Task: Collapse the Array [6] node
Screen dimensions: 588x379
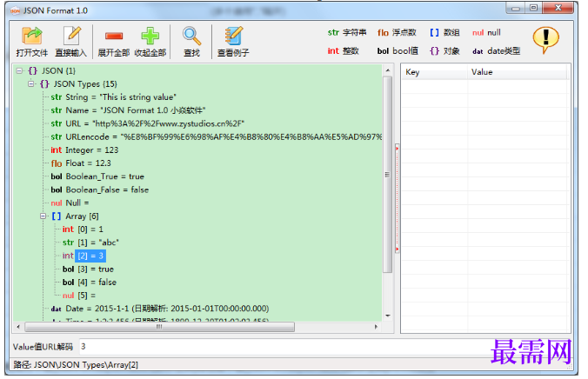Action: click(43, 216)
